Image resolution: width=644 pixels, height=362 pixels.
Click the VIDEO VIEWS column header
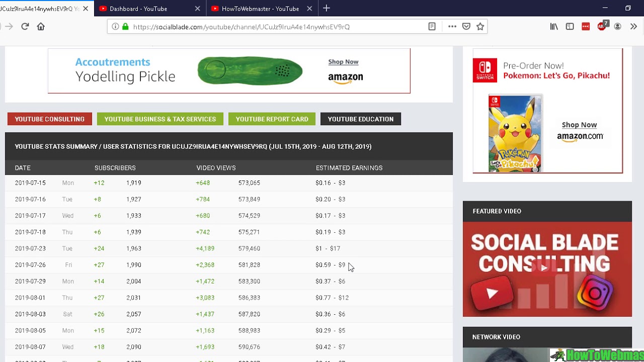click(216, 168)
